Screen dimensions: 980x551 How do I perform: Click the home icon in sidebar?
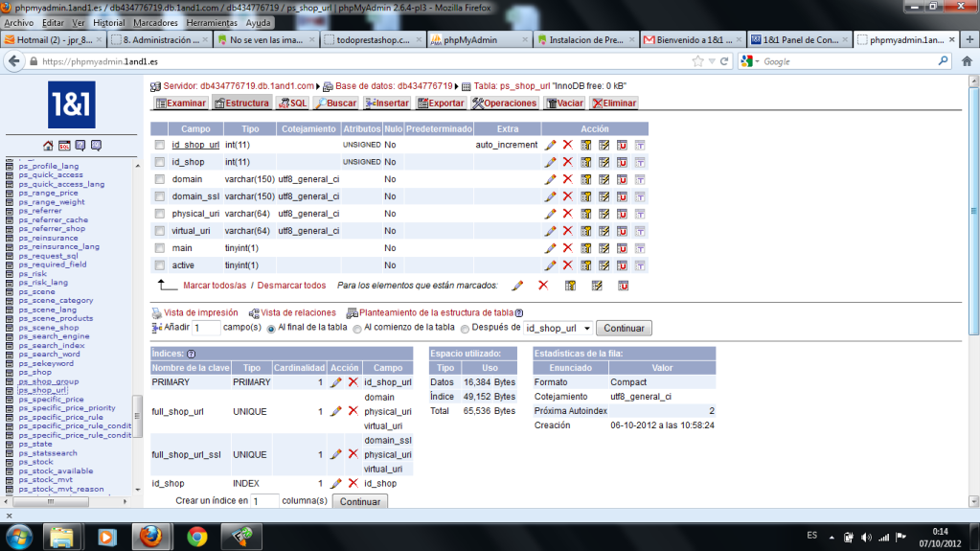pyautogui.click(x=48, y=146)
